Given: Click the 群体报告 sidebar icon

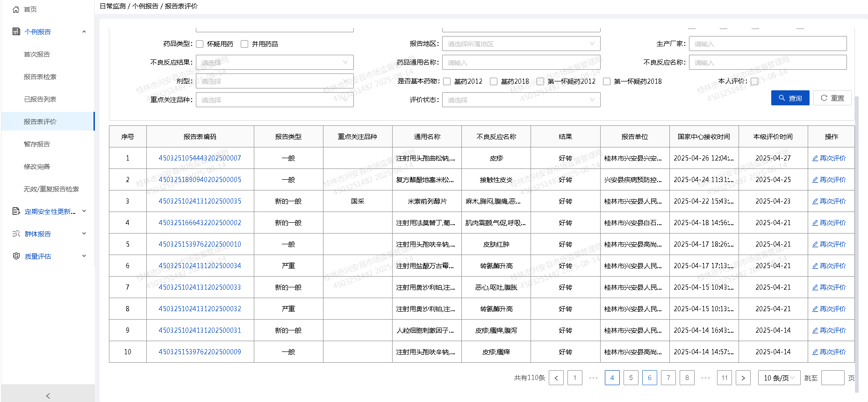Looking at the screenshot, I should (x=16, y=234).
